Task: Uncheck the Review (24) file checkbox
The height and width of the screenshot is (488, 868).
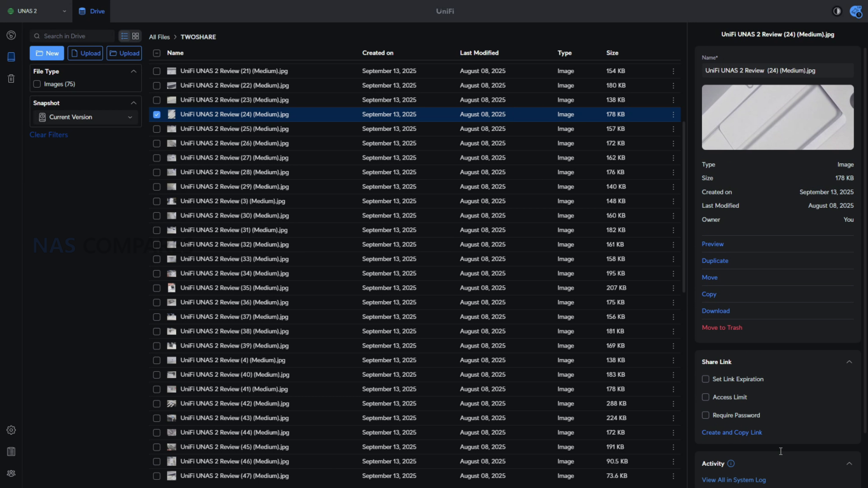Action: [x=156, y=114]
